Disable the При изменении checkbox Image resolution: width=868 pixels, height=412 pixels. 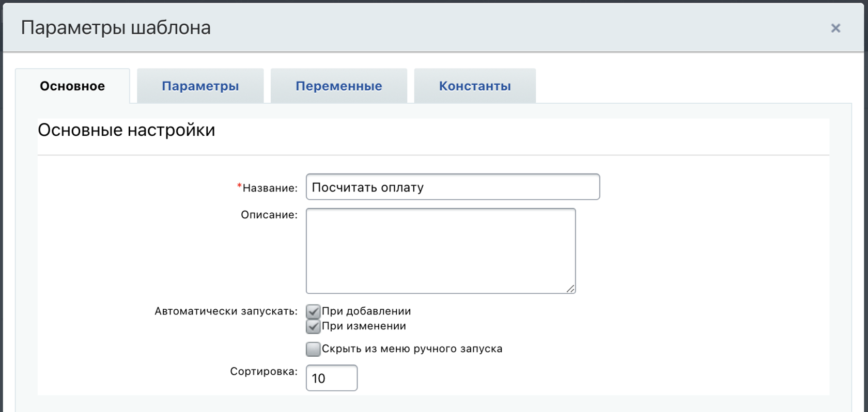(313, 326)
